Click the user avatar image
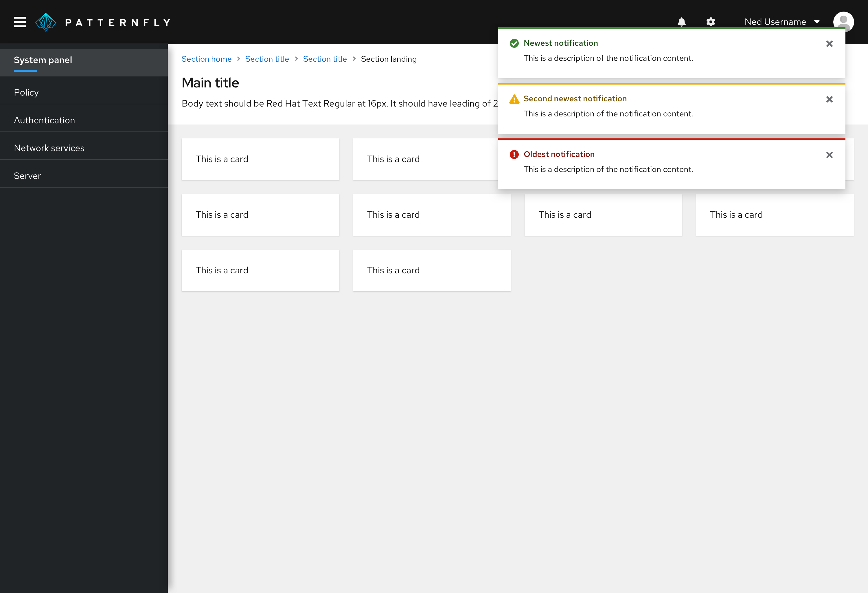 point(843,22)
